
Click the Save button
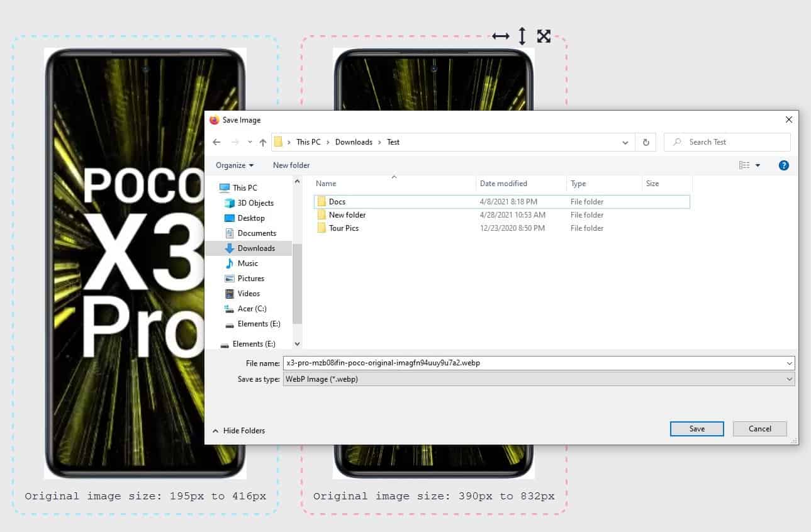click(697, 429)
